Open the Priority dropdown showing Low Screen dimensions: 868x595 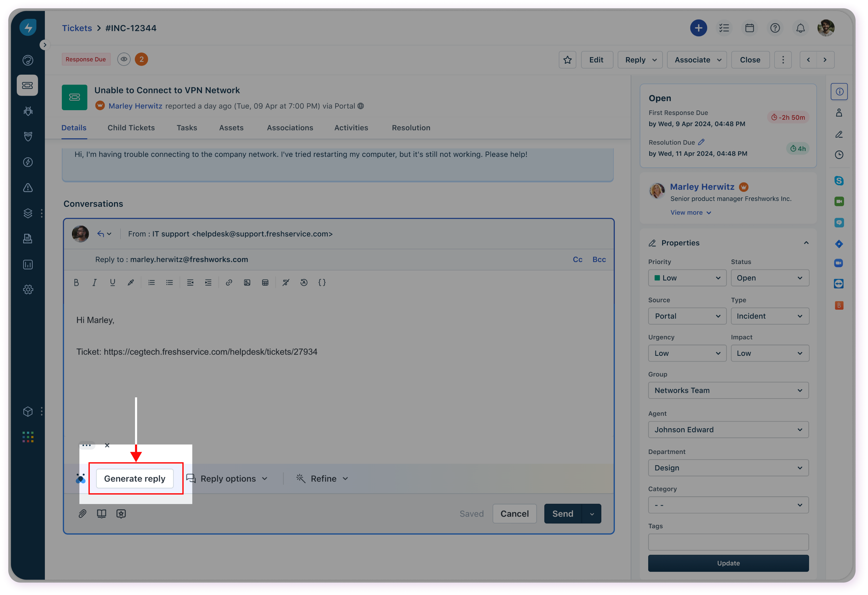(687, 278)
